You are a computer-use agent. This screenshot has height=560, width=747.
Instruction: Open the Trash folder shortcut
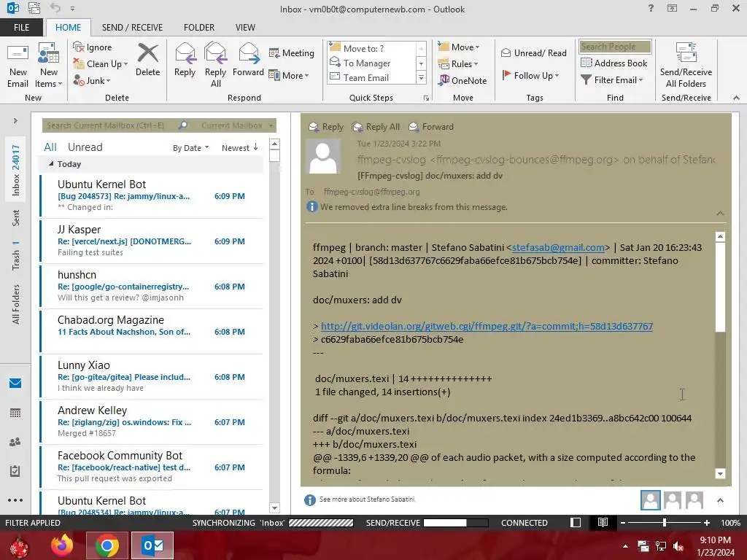16,255
